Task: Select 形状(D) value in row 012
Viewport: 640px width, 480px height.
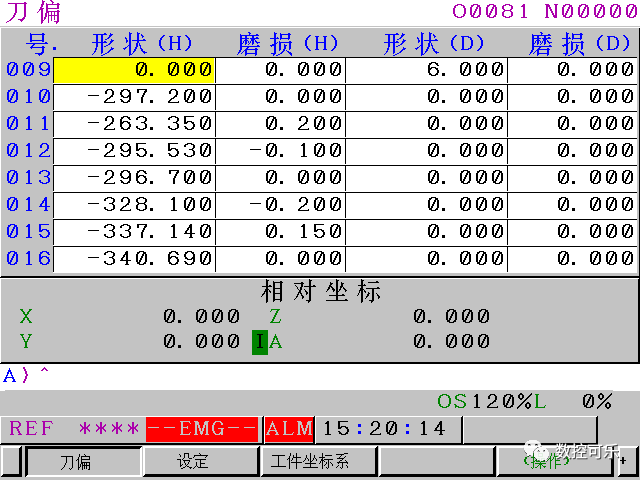Action: [x=427, y=151]
